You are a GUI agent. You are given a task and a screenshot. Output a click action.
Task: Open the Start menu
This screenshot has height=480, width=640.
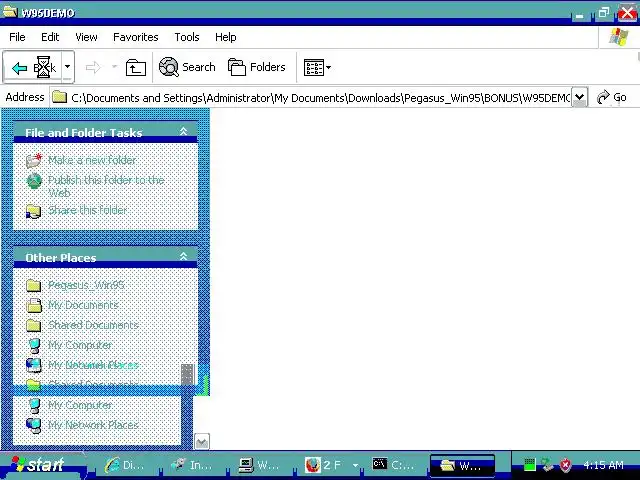coord(41,464)
